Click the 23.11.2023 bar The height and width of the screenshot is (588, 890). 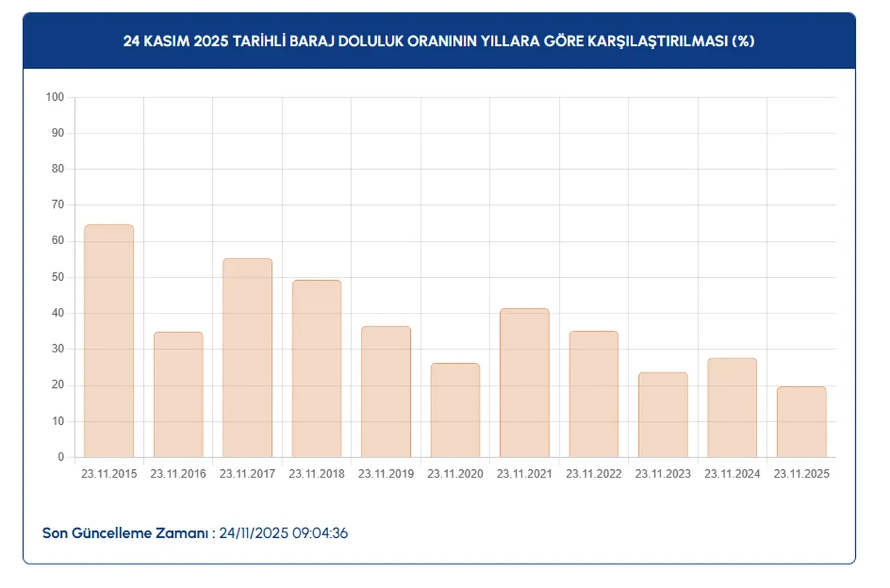click(x=663, y=414)
